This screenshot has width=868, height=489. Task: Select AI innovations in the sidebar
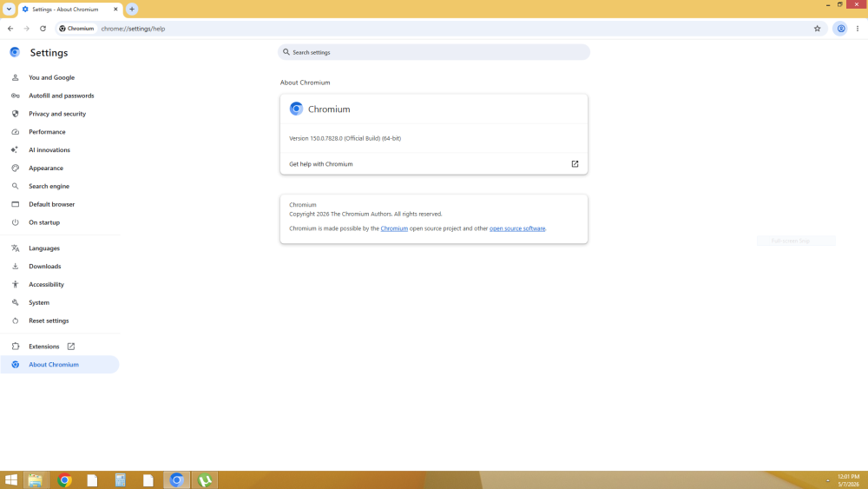pos(49,150)
